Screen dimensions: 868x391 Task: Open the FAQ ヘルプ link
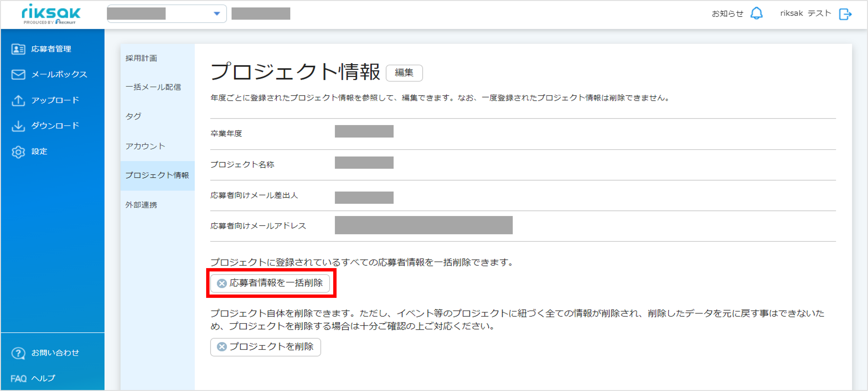[33, 378]
